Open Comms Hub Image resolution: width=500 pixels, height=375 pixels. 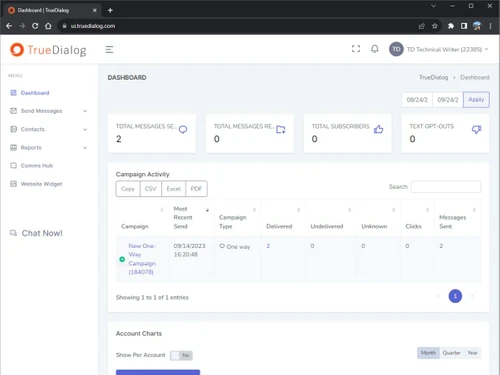tap(37, 165)
